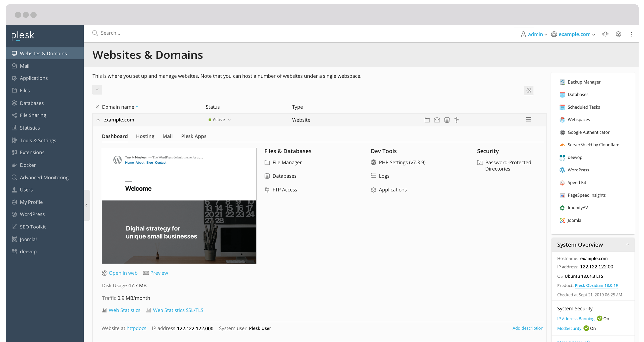Hide the left sidebar with the arrow handle
This screenshot has width=644, height=342.
click(86, 205)
